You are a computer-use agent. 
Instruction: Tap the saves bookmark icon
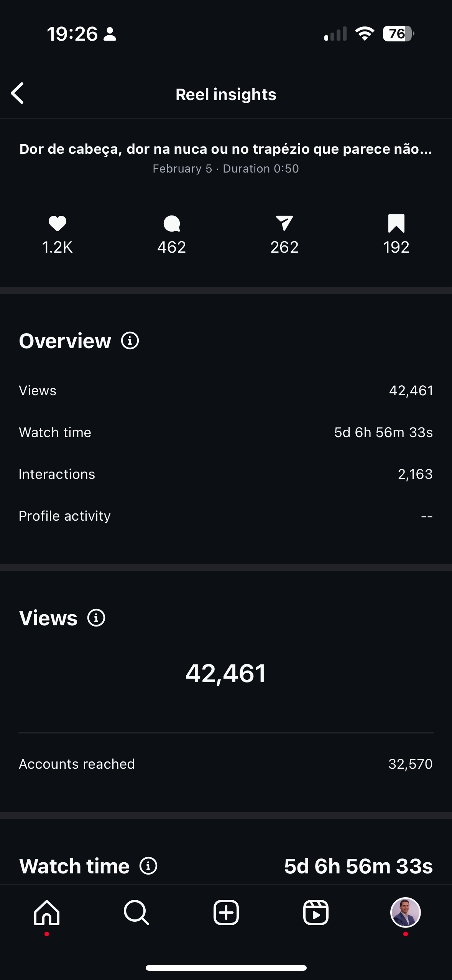coord(396,224)
